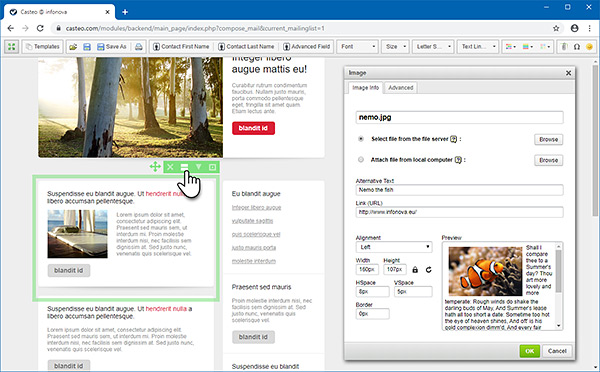Open the 'molestie interdum' link
This screenshot has height=372, width=600.
[x=254, y=261]
